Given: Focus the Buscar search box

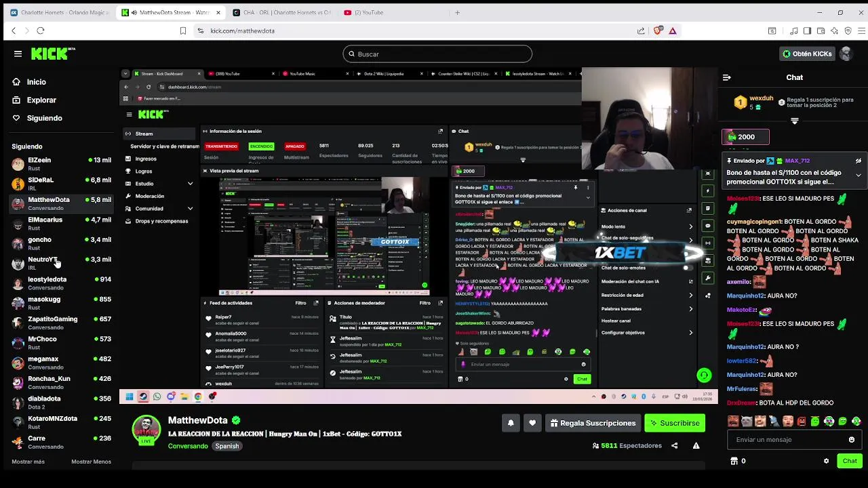Looking at the screenshot, I should 437,54.
